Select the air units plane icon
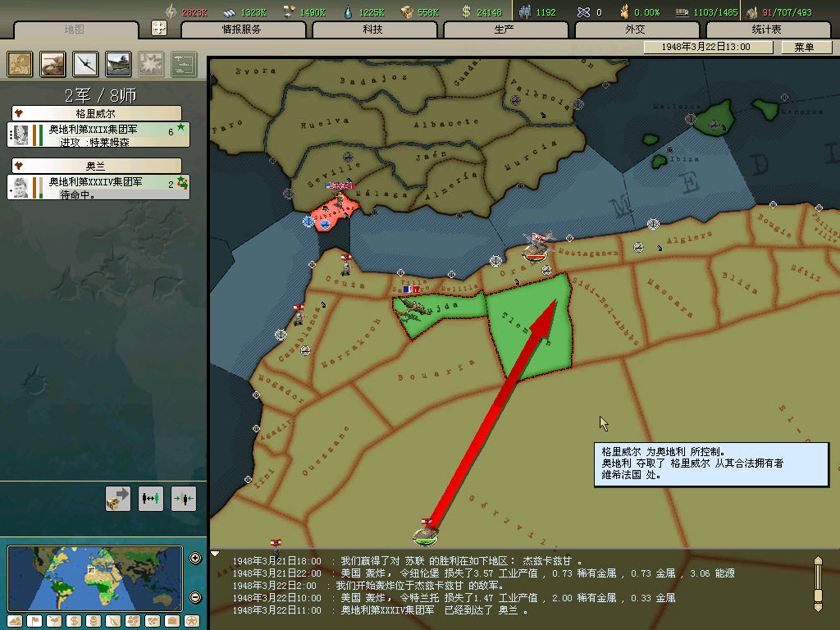 point(85,64)
